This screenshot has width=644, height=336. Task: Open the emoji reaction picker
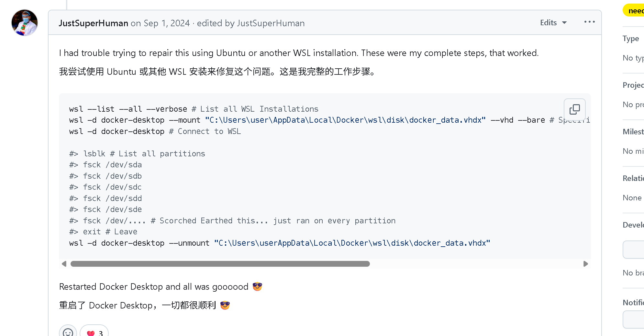coord(68,332)
